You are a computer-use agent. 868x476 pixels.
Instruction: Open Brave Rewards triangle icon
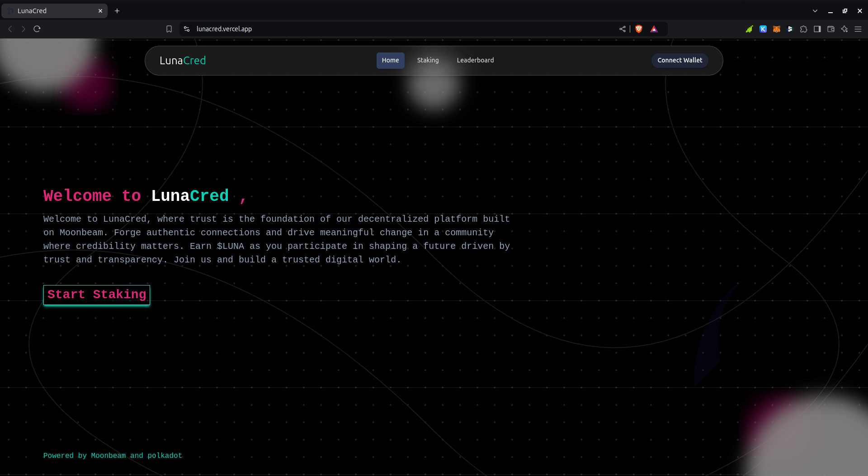pyautogui.click(x=654, y=29)
